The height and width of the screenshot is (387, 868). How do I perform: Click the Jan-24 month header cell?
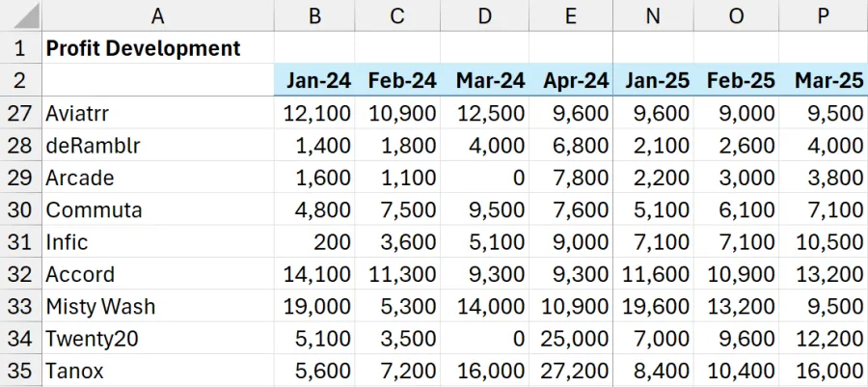[x=314, y=80]
